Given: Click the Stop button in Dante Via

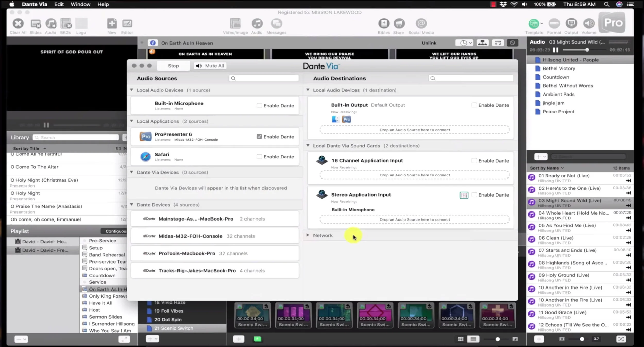Looking at the screenshot, I should click(173, 66).
